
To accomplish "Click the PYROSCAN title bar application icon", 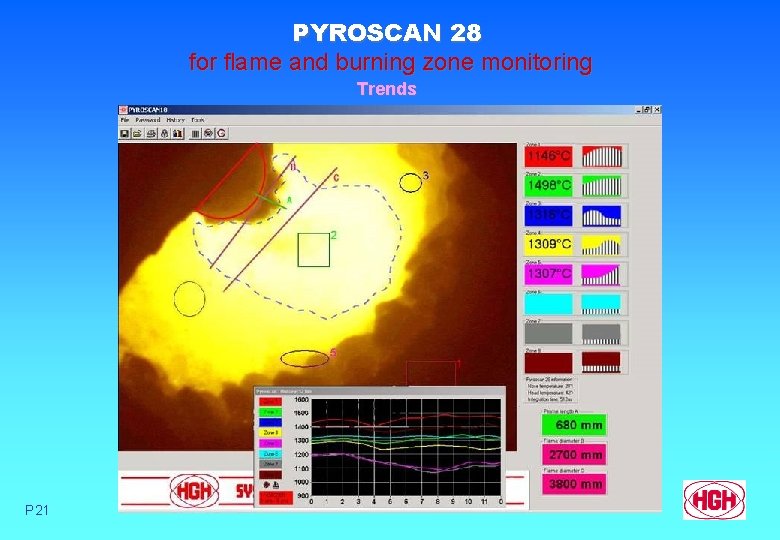I will click(x=123, y=110).
